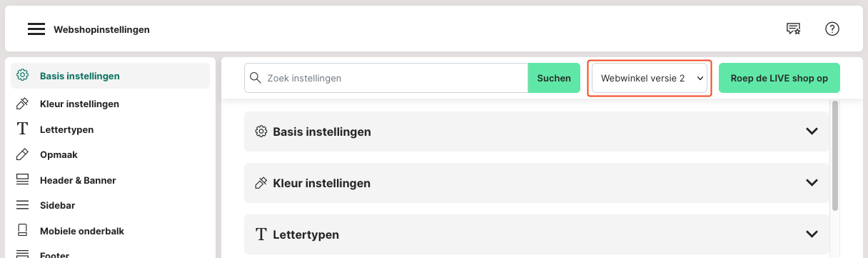Open the Webwinkel versie 2 dropdown

(x=650, y=78)
